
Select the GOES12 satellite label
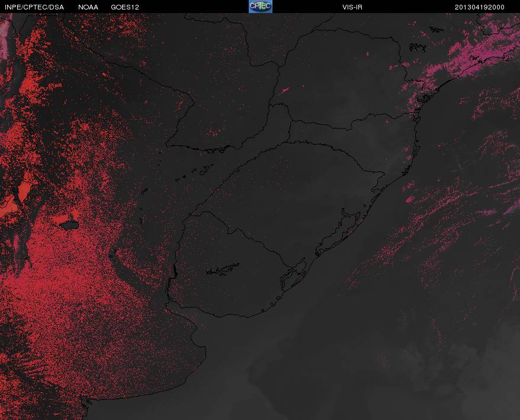click(x=125, y=7)
